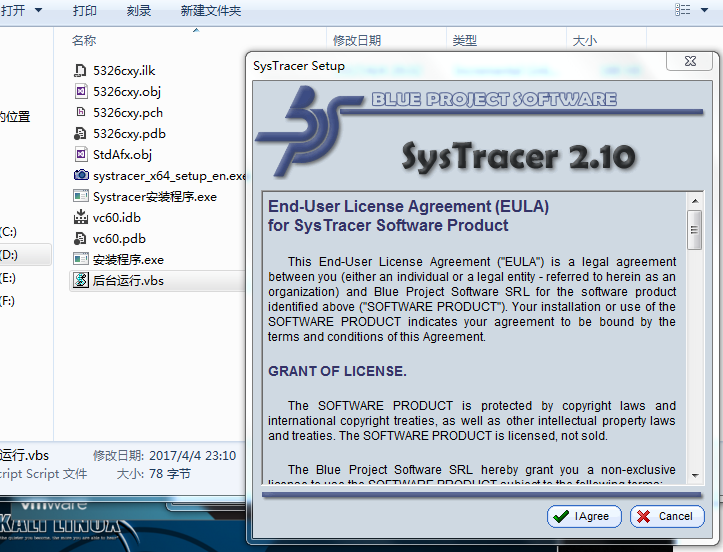The image size is (723, 552).
Task: Click the 大小 78 字节 detail
Action: point(154,474)
